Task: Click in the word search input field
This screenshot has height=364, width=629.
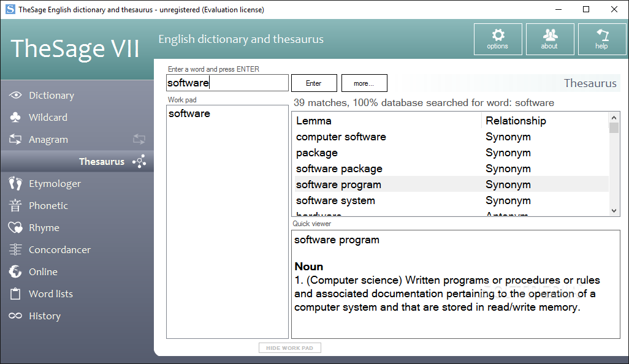Action: 227,83
